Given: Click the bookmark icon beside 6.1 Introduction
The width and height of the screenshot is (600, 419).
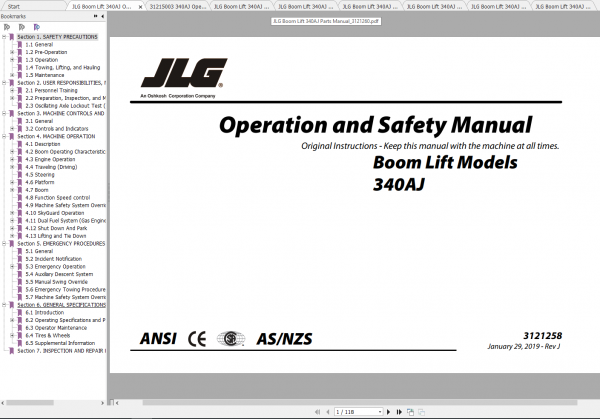Looking at the screenshot, I should 20,312.
